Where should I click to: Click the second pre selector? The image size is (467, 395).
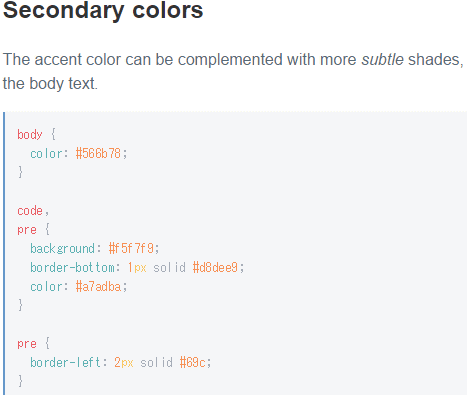coord(27,344)
